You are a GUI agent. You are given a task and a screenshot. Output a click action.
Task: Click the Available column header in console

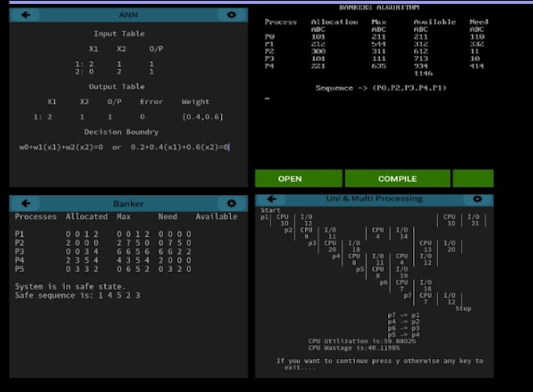(x=434, y=22)
